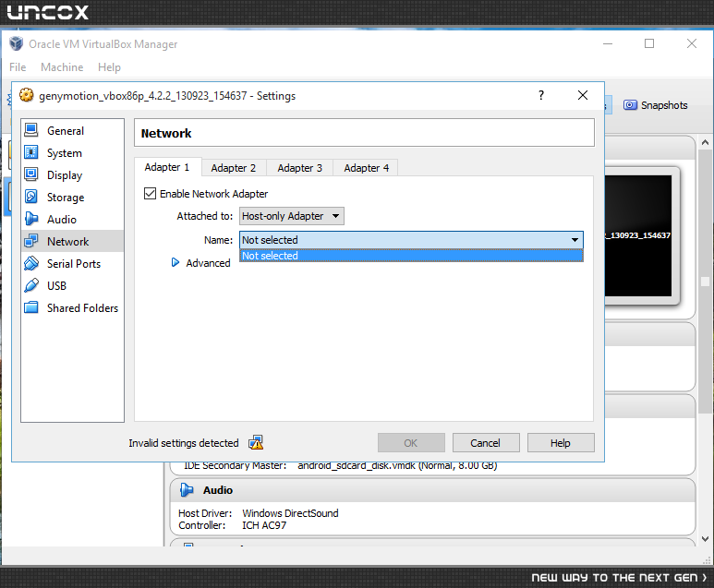The image size is (714, 588).
Task: Choose the highlighted Not selected list option
Action: tap(411, 256)
